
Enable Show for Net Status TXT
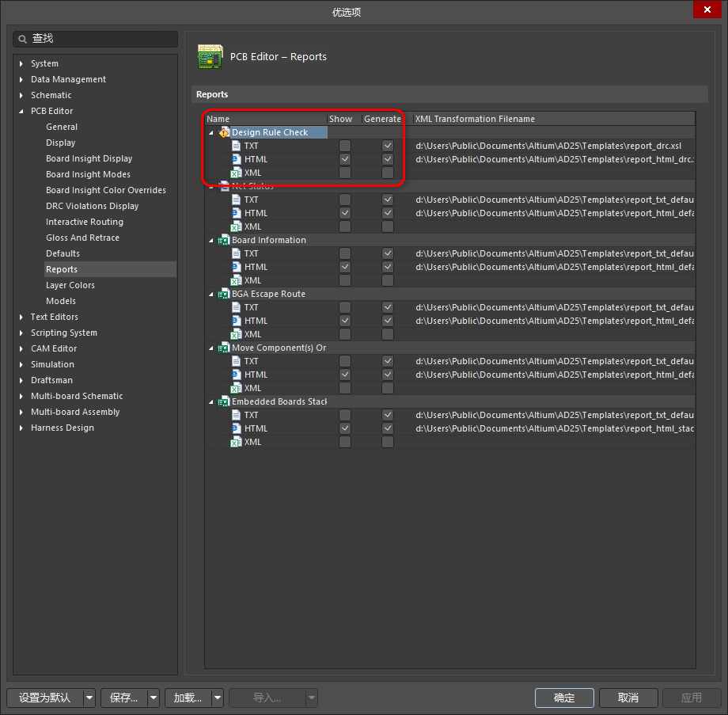(x=345, y=200)
